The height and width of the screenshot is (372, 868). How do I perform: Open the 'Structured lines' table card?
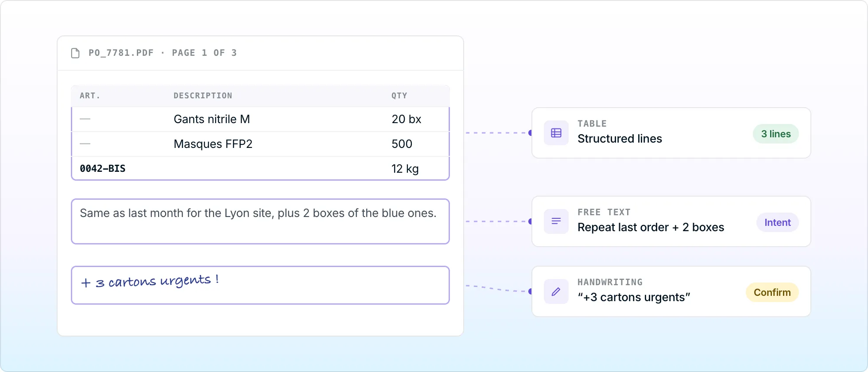coord(671,133)
